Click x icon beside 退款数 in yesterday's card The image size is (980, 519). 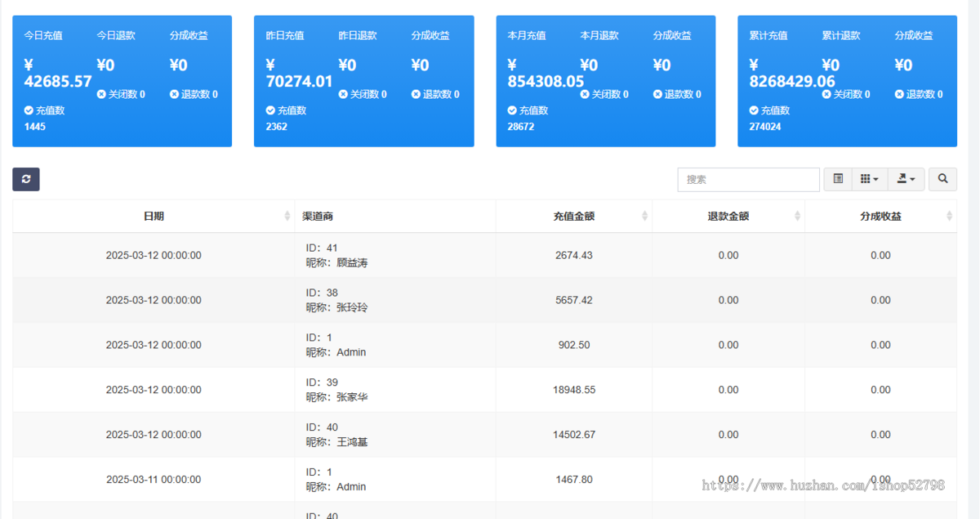tap(416, 94)
